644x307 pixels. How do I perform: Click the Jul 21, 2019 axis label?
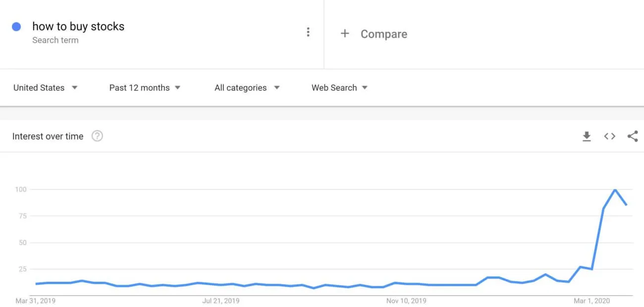tap(221, 301)
